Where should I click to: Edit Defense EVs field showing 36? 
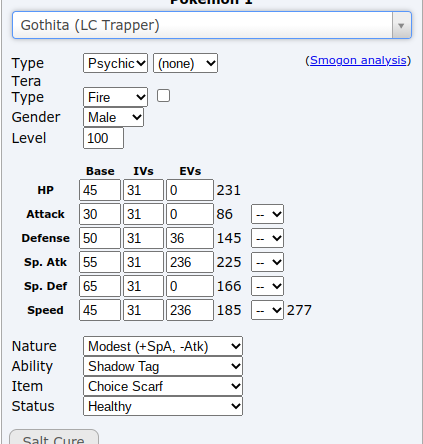[x=190, y=238]
